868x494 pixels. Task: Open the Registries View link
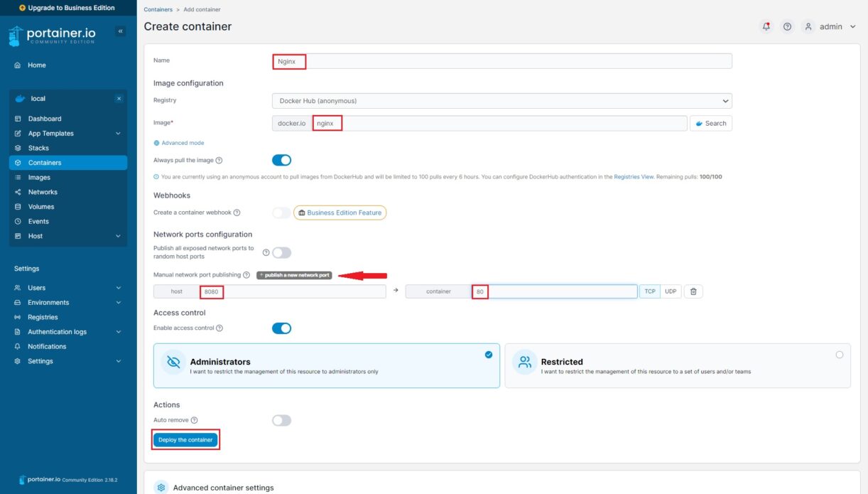[634, 177]
